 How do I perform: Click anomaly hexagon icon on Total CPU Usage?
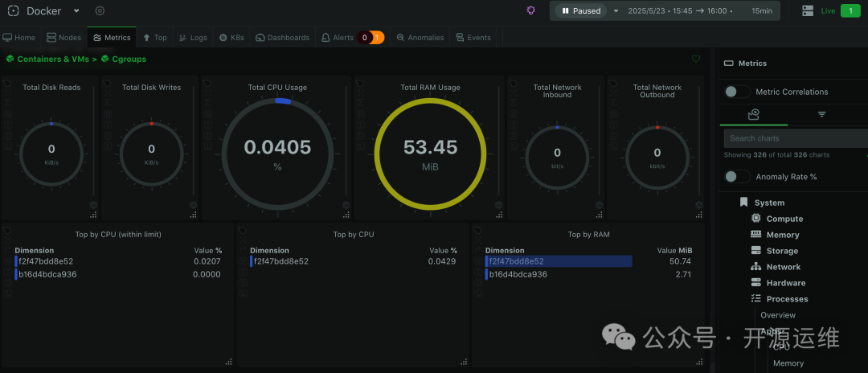[346, 205]
